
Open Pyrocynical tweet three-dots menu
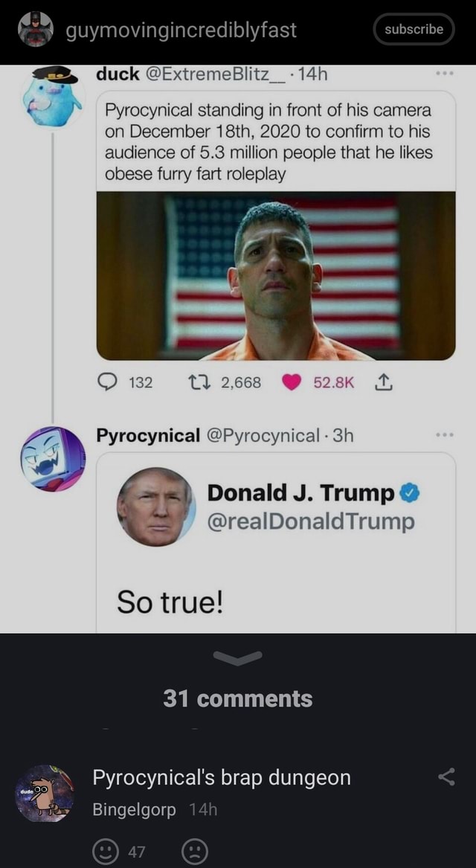[445, 436]
